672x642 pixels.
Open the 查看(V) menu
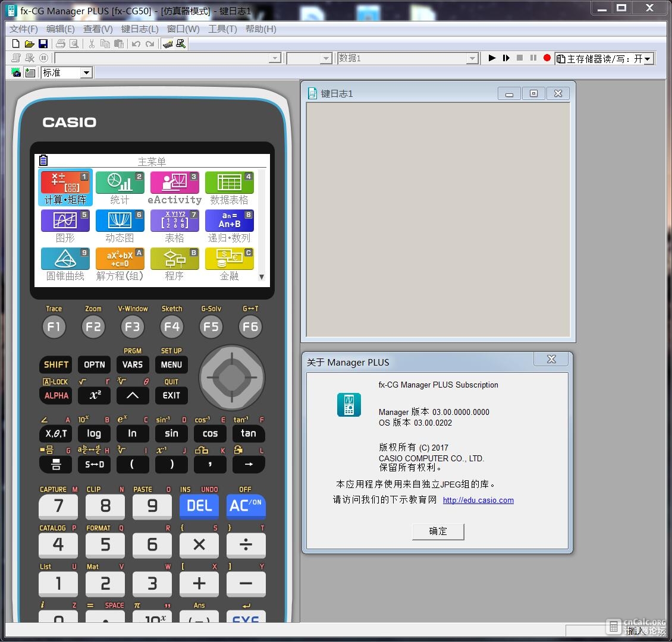tap(98, 29)
